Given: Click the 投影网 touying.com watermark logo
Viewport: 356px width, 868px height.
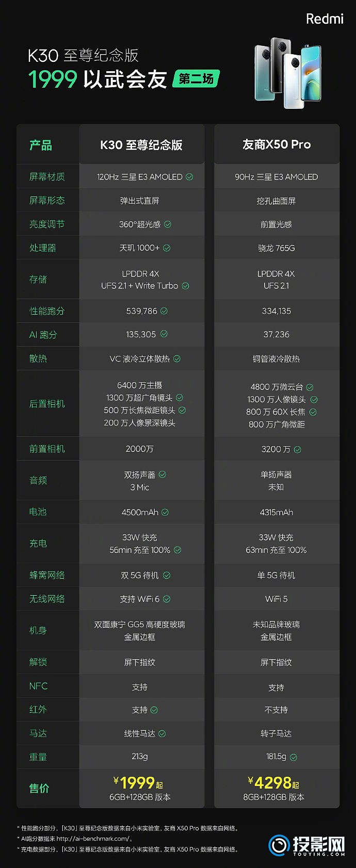Looking at the screenshot, I should click(306, 845).
